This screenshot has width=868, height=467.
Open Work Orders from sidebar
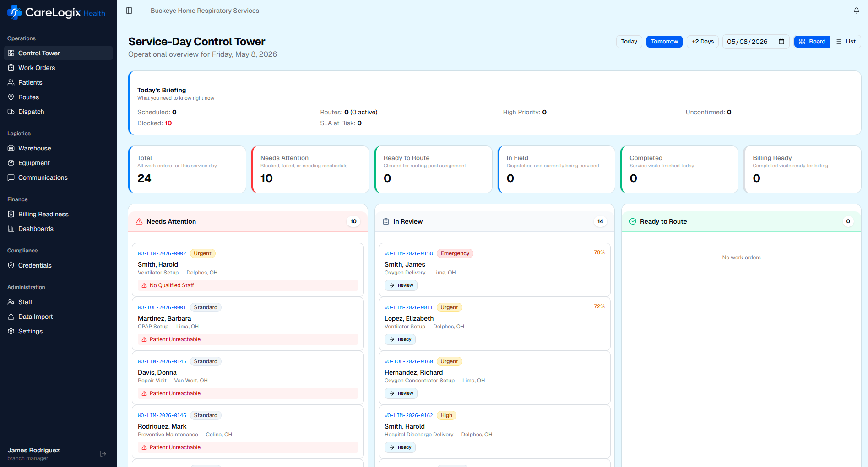pos(58,68)
